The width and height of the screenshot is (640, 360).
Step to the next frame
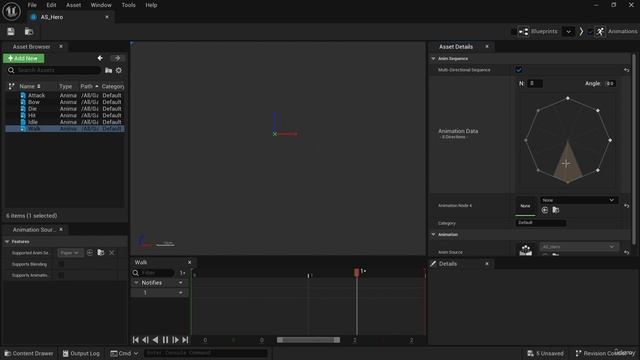pos(175,340)
